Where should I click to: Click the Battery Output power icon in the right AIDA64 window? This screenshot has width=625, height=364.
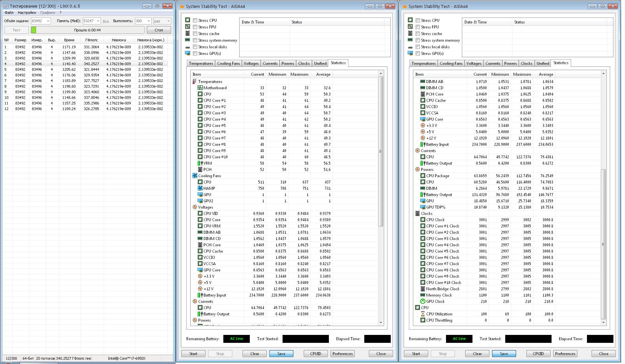click(423, 195)
